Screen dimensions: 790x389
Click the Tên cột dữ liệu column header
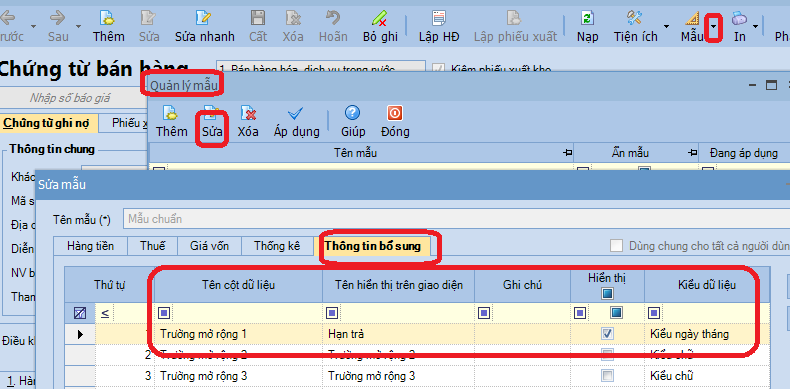(x=238, y=285)
